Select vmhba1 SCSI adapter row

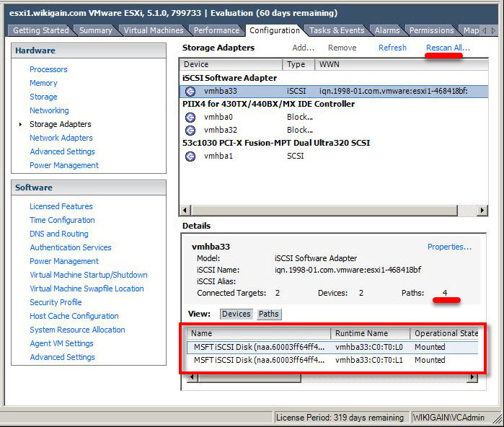click(334, 157)
